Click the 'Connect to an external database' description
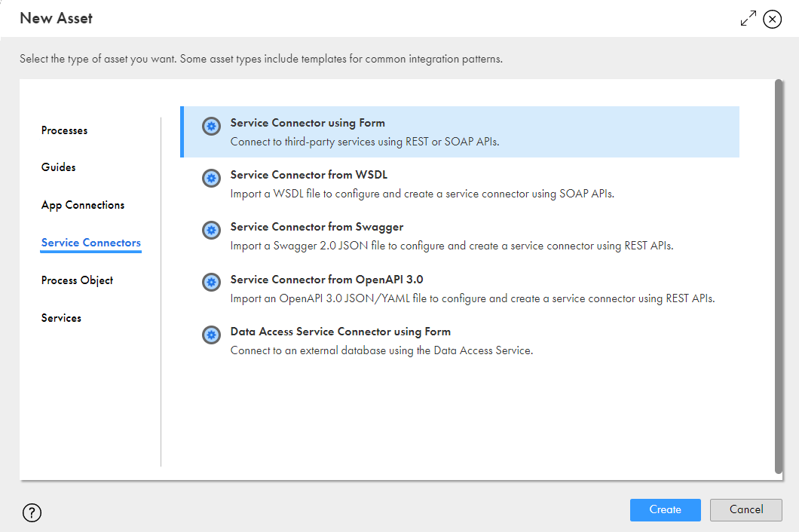The image size is (799, 532). pos(381,350)
